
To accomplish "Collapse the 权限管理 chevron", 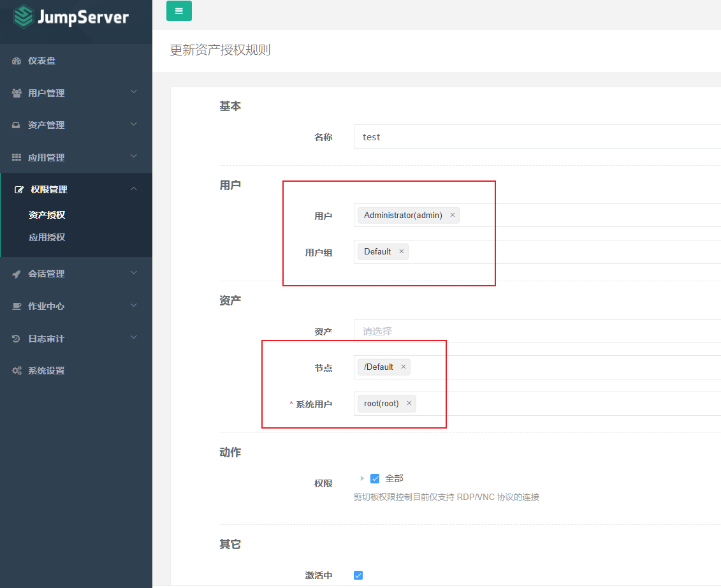I will [134, 189].
